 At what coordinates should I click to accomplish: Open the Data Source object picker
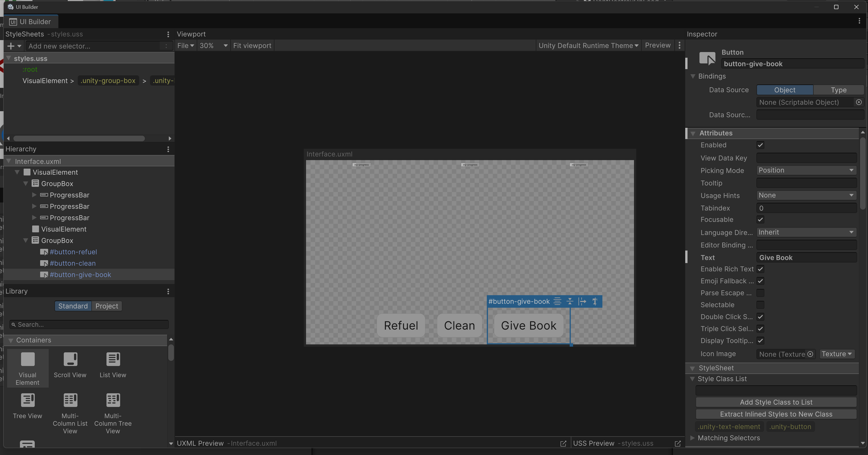859,102
